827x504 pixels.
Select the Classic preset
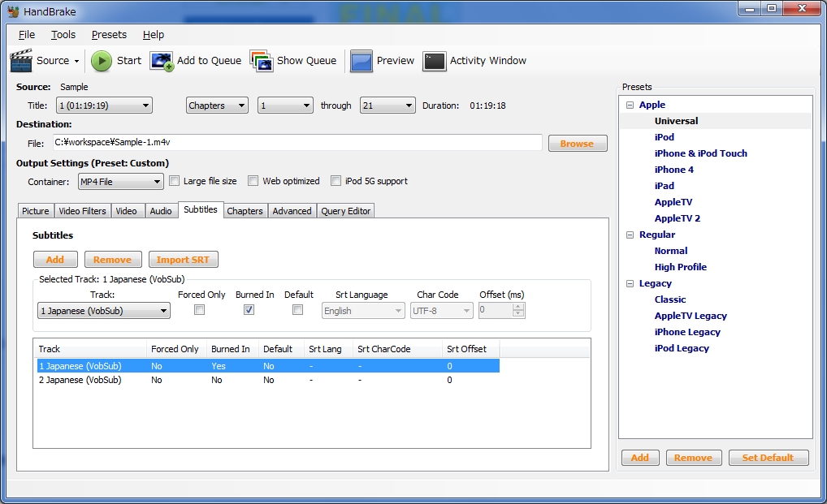670,299
